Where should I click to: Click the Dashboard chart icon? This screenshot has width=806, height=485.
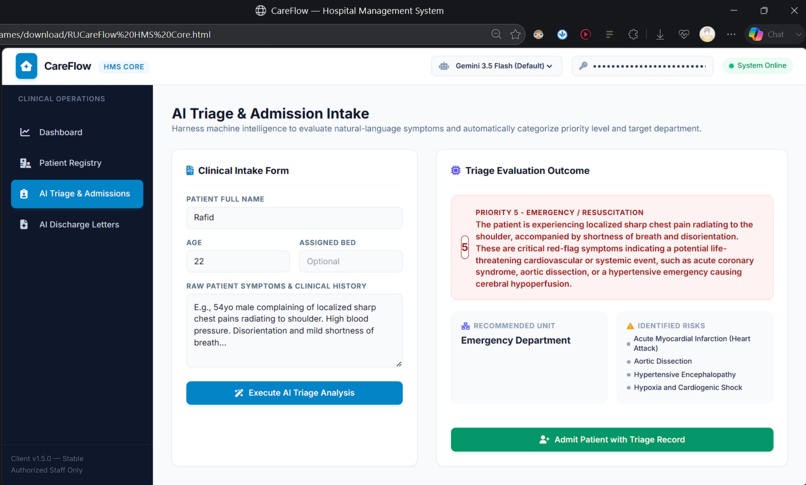coord(25,132)
